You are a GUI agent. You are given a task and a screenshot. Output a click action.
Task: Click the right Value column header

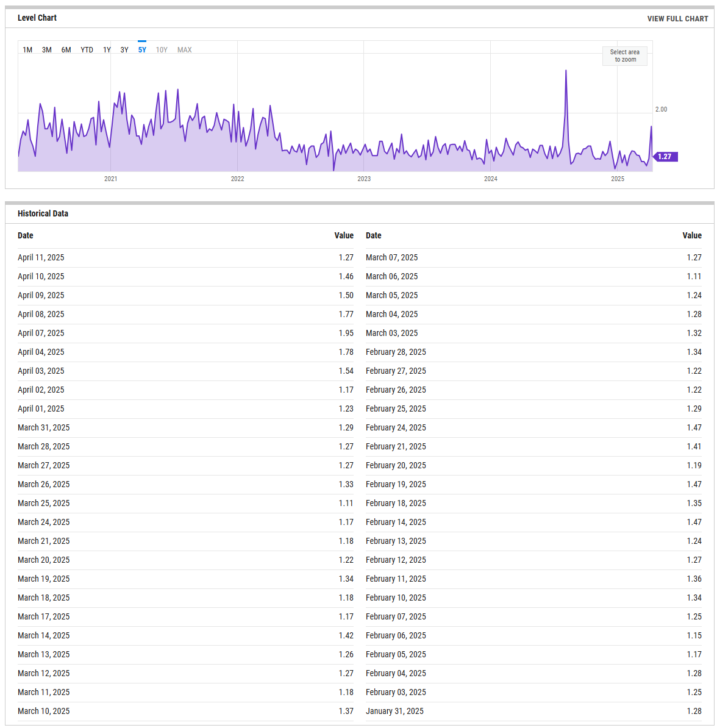point(692,235)
